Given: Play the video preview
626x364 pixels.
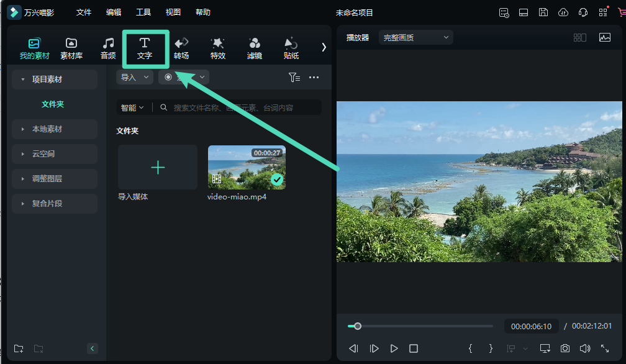Looking at the screenshot, I should pyautogui.click(x=394, y=348).
